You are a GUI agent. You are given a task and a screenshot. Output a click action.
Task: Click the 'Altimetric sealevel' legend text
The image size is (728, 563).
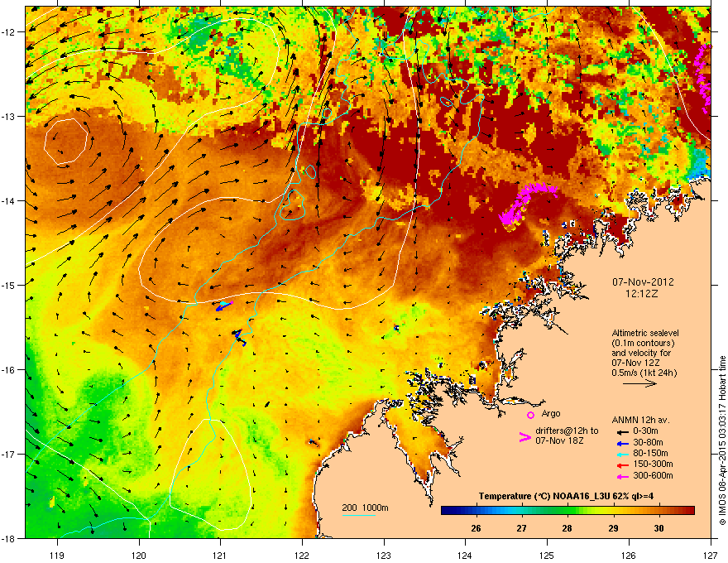point(645,333)
